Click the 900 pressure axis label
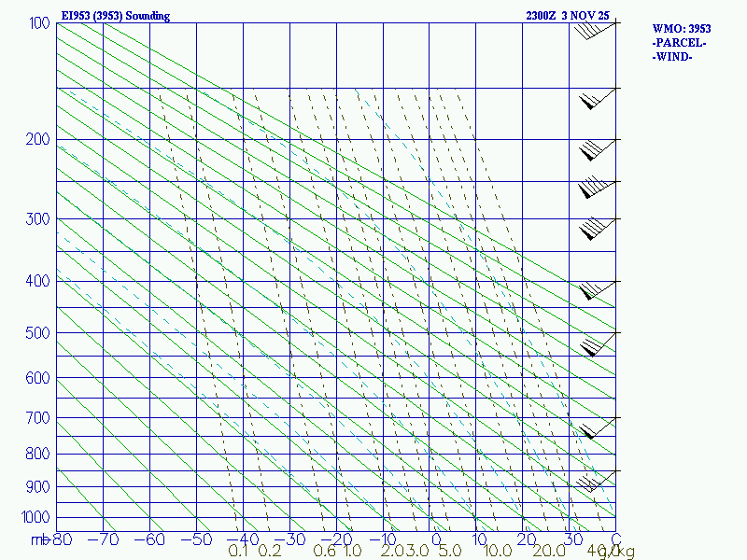This screenshot has height=560, width=747. (x=37, y=486)
